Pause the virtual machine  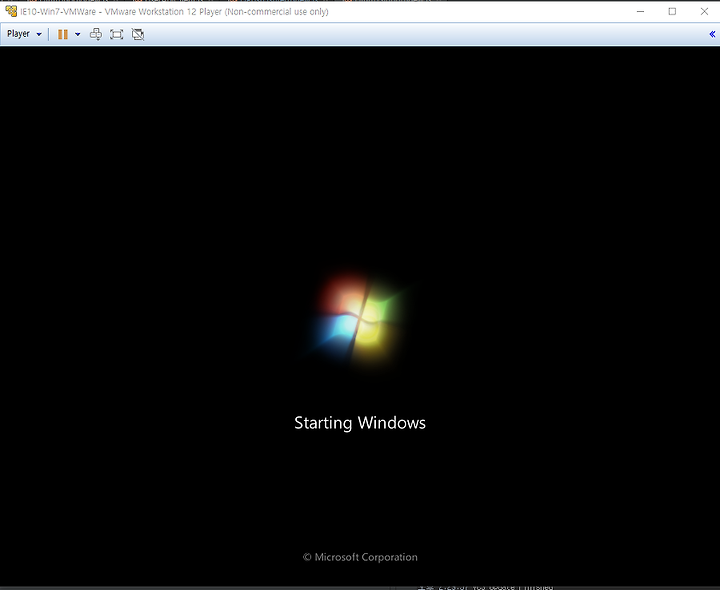point(63,34)
